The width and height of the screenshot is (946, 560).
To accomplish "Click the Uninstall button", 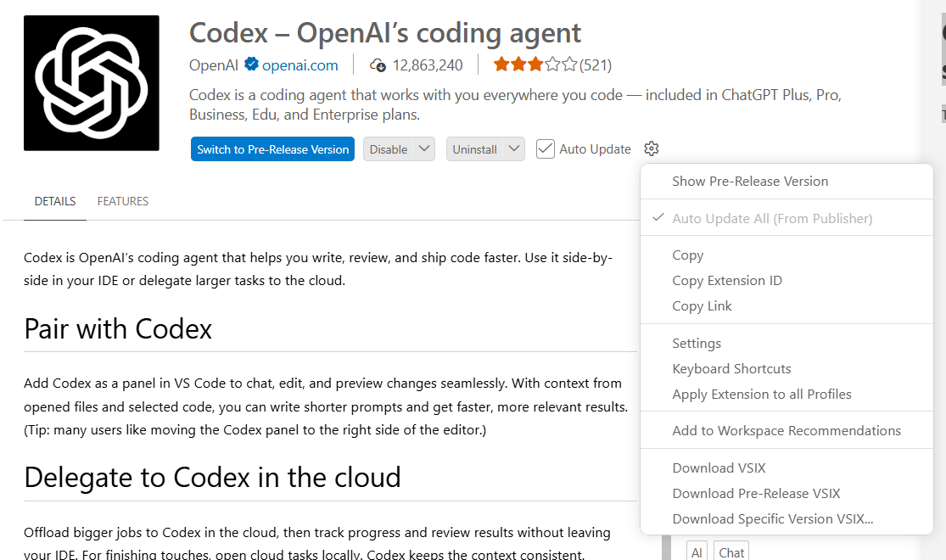I will [x=474, y=149].
